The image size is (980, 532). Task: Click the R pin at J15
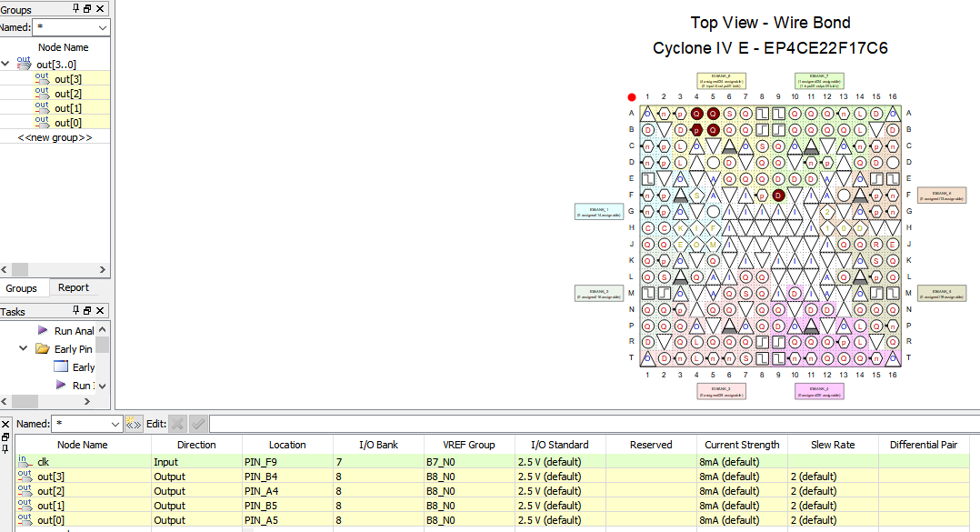[x=876, y=245]
